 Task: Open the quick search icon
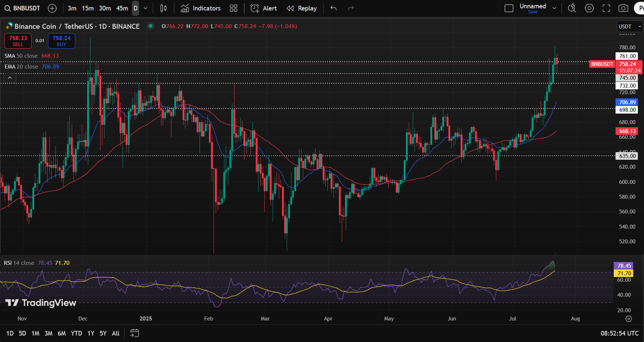click(x=572, y=8)
